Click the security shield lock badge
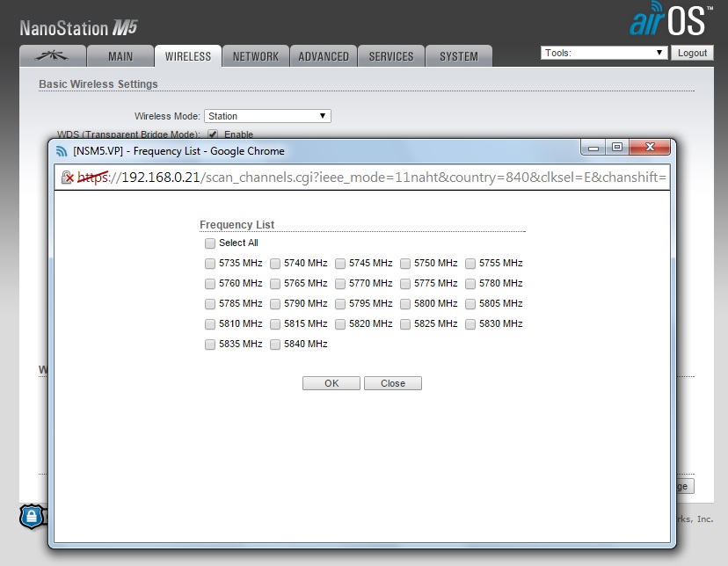728x566 pixels. [x=32, y=517]
